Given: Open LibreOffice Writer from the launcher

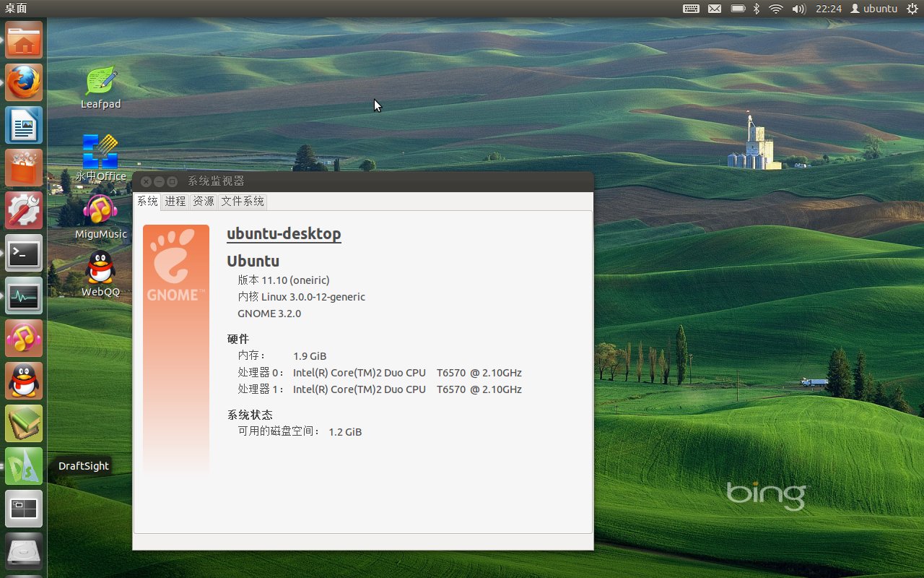Looking at the screenshot, I should click(x=24, y=125).
